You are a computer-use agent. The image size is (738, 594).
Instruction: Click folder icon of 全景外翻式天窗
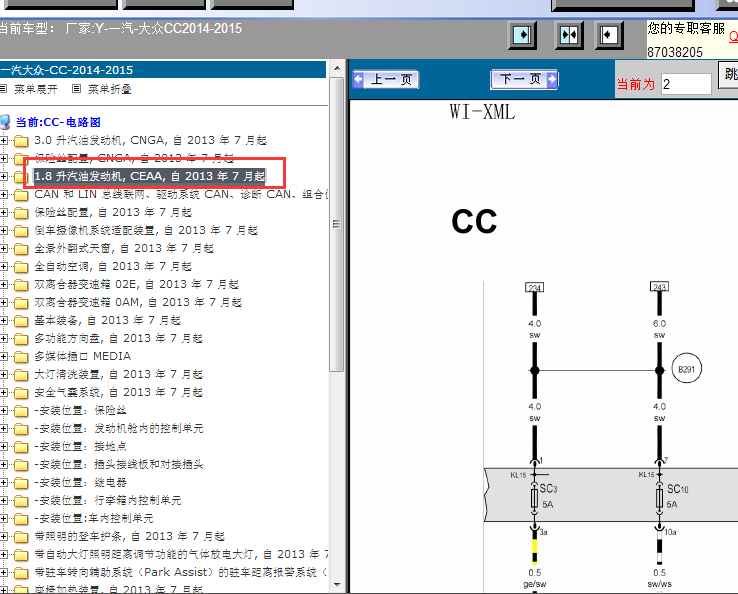21,249
